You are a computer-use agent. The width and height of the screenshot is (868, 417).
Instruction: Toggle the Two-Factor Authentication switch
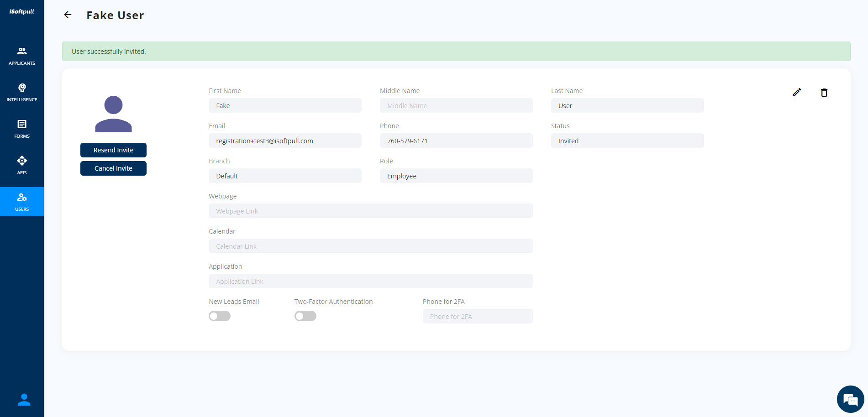coord(305,316)
